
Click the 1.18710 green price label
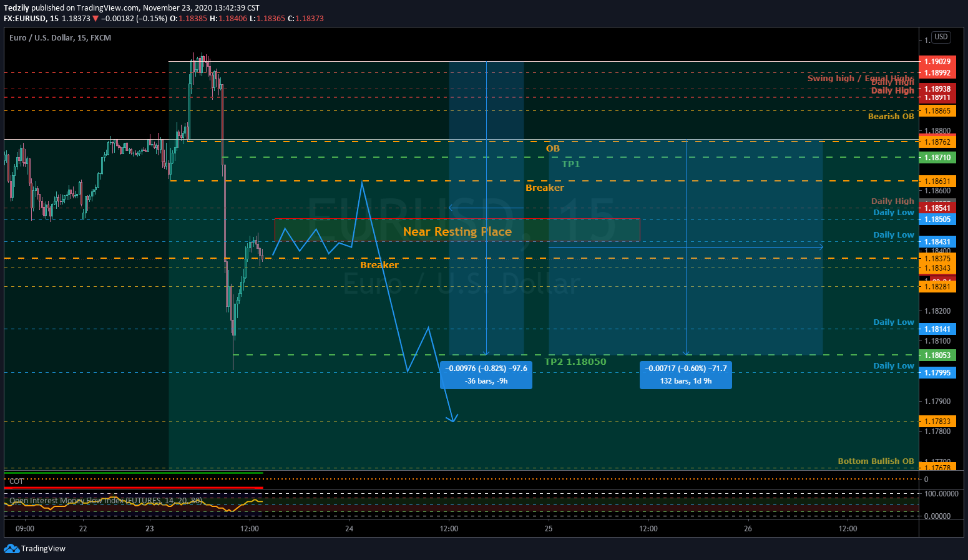coord(937,158)
